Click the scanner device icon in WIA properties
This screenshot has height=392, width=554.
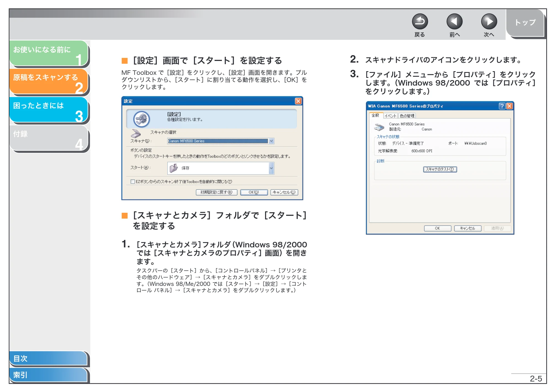click(379, 127)
